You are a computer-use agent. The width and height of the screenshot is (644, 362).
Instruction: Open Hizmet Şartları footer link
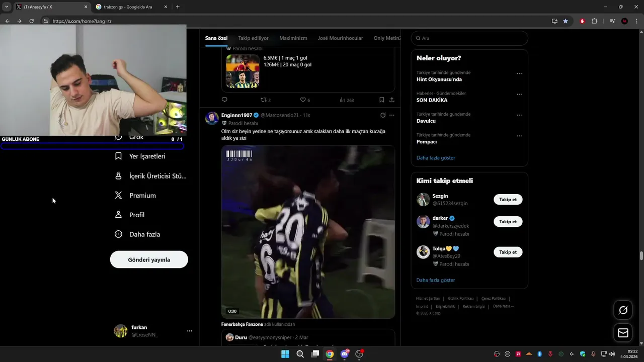click(x=428, y=299)
